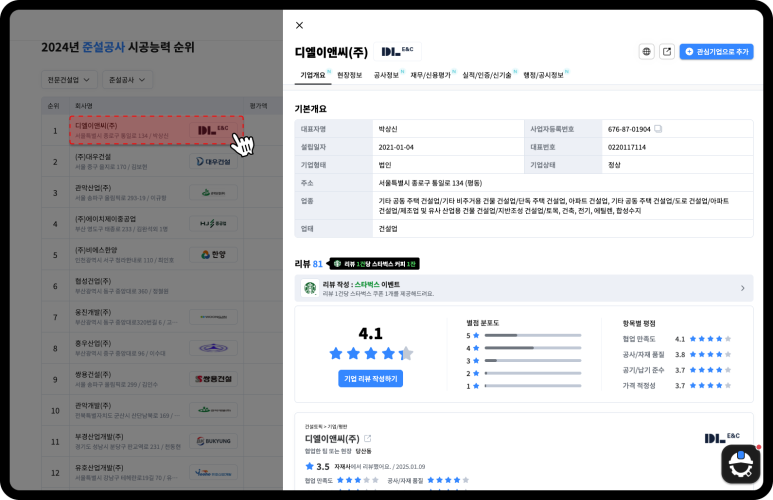The width and height of the screenshot is (773, 500).
Task: Open the helmet chatbot icon
Action: pos(740,464)
